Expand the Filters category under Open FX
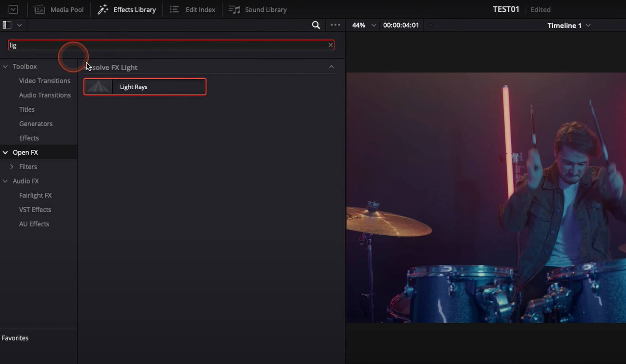Image resolution: width=626 pixels, height=364 pixels. click(x=12, y=167)
